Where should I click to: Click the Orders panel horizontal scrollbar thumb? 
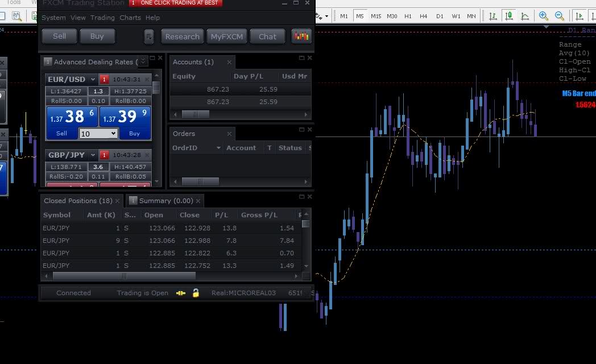tap(200, 181)
